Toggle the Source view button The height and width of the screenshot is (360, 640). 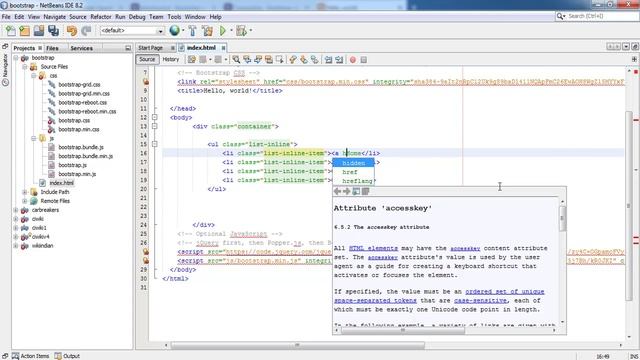(x=147, y=59)
